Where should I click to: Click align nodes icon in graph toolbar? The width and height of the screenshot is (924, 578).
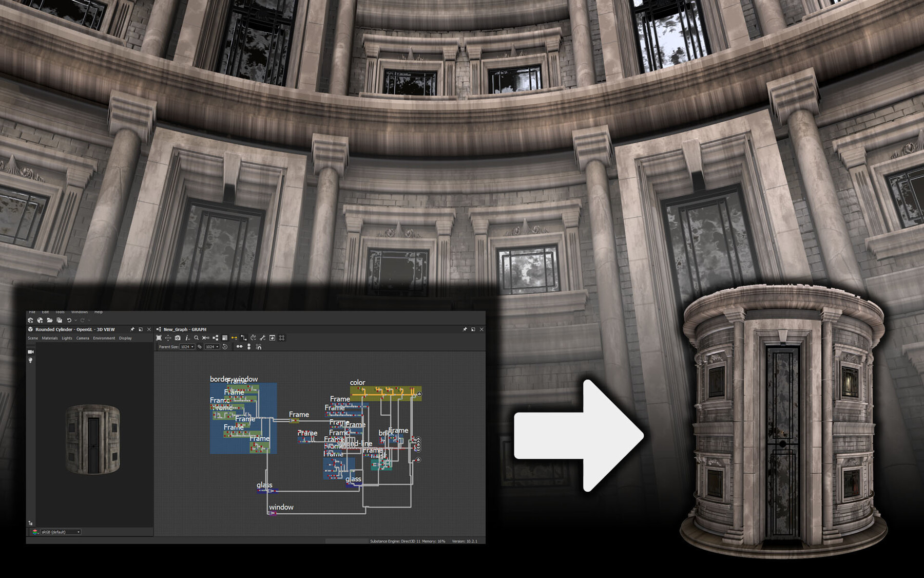pyautogui.click(x=206, y=338)
